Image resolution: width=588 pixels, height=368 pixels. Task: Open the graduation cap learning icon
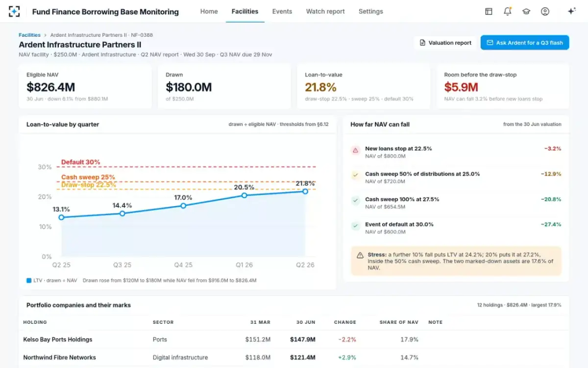[526, 11]
